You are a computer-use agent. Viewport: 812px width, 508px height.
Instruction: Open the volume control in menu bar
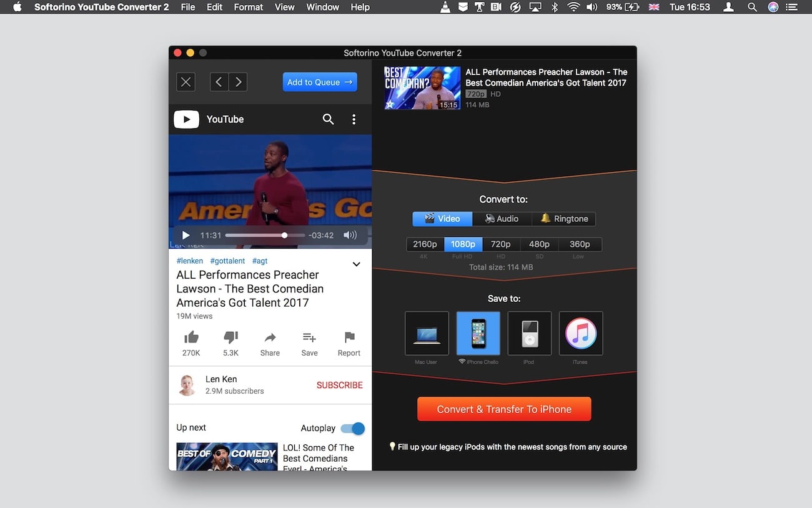592,7
